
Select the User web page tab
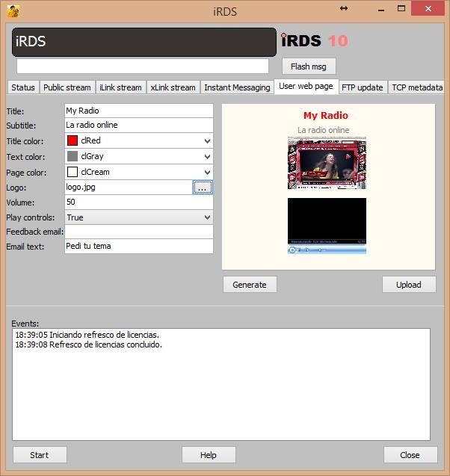click(x=306, y=87)
